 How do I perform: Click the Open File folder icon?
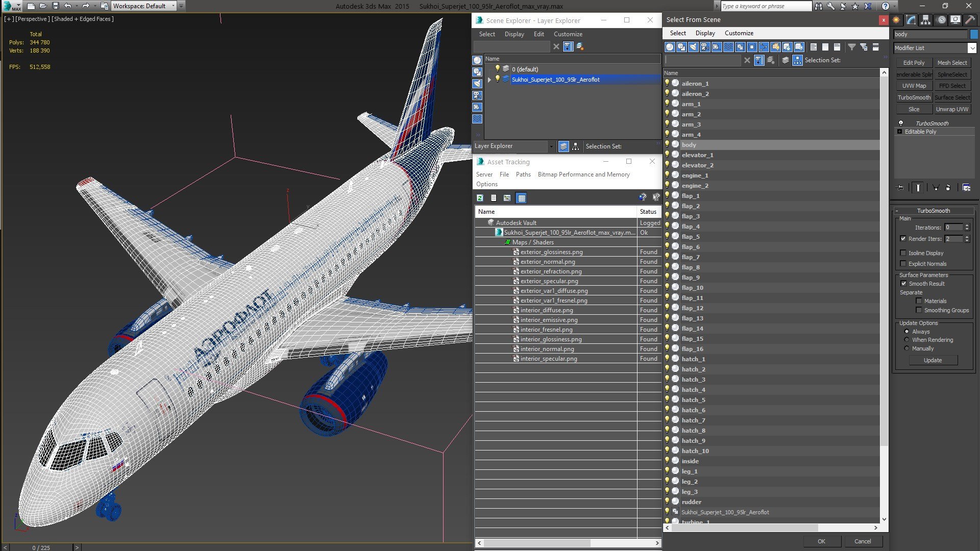tap(43, 6)
